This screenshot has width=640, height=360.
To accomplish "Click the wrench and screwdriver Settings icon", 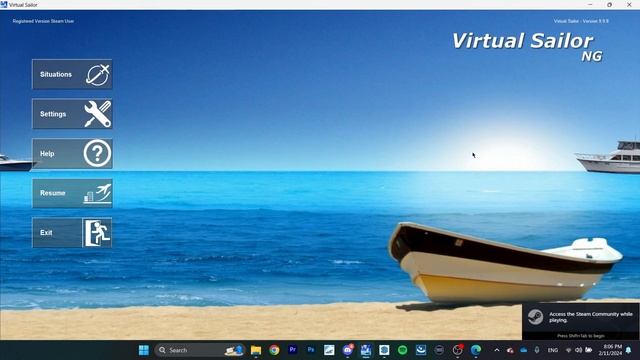I will click(98, 114).
